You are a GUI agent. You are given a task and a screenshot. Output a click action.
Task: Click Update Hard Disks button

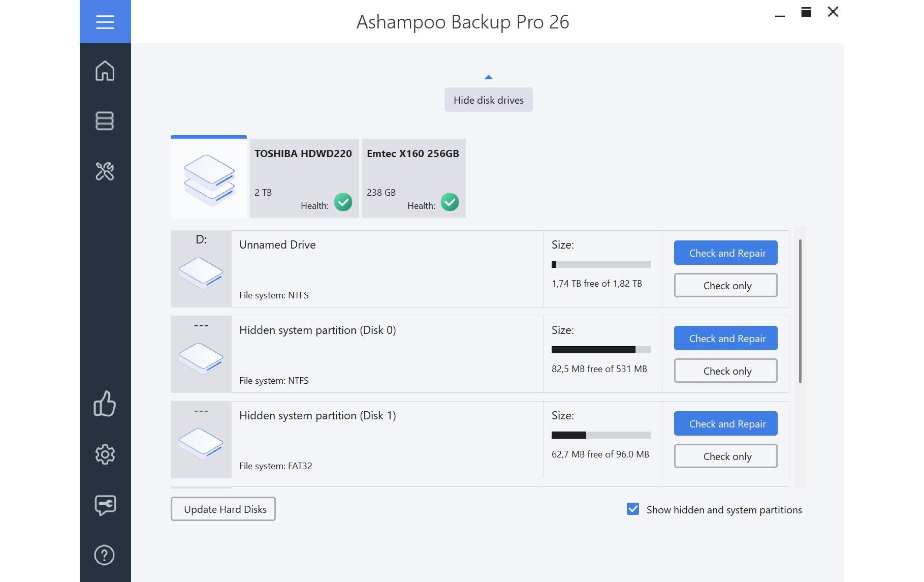point(223,509)
